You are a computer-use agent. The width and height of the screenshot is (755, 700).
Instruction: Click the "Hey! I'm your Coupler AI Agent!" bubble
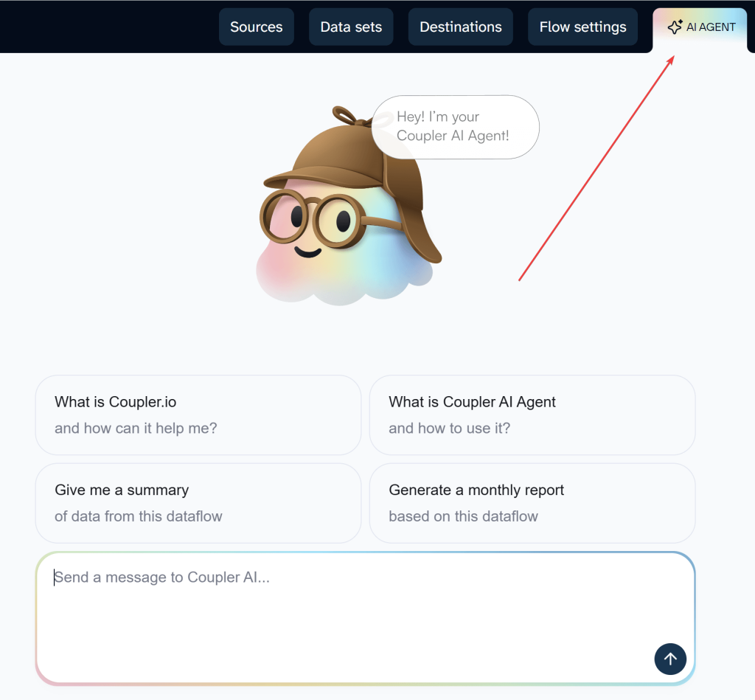(455, 127)
